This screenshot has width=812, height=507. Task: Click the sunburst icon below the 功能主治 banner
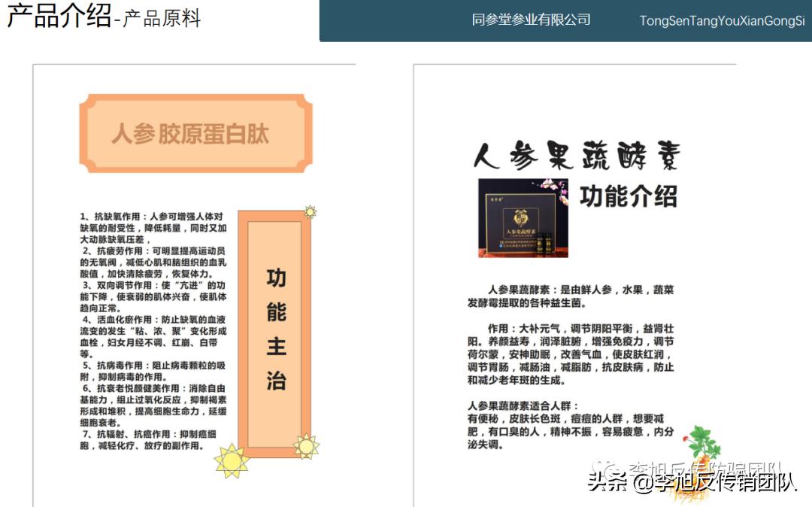point(305,446)
